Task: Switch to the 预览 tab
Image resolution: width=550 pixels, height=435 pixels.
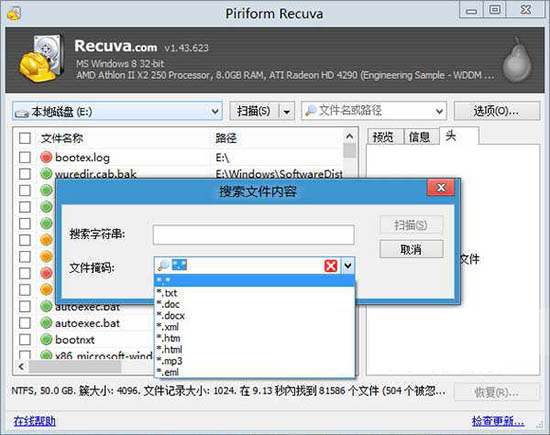Action: click(385, 136)
